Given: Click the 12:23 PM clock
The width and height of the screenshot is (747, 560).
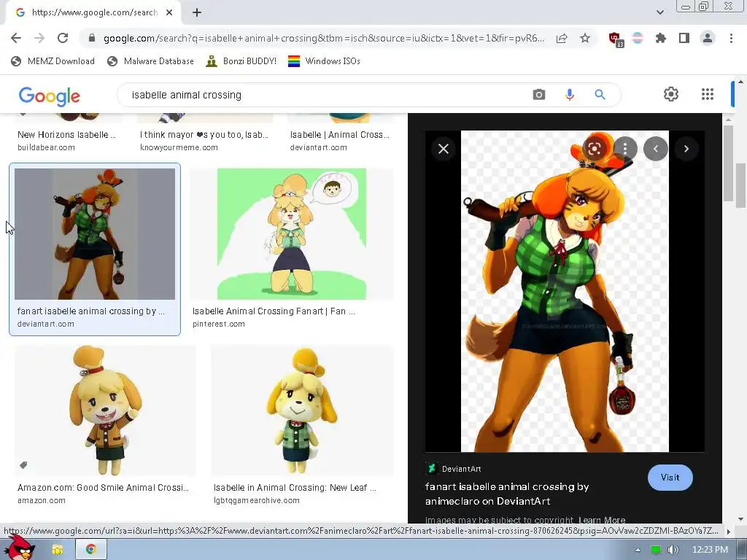Looking at the screenshot, I should (x=710, y=550).
